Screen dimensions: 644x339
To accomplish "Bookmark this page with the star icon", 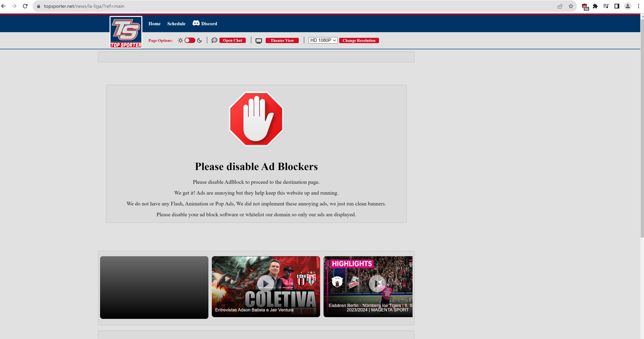I will pyautogui.click(x=571, y=6).
